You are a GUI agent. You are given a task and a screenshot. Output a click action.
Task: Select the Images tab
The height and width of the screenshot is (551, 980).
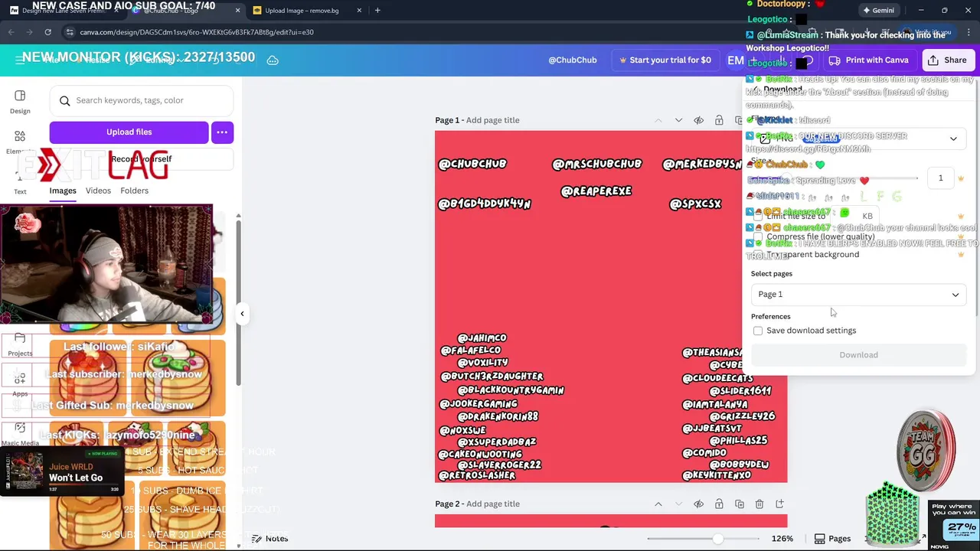point(63,191)
